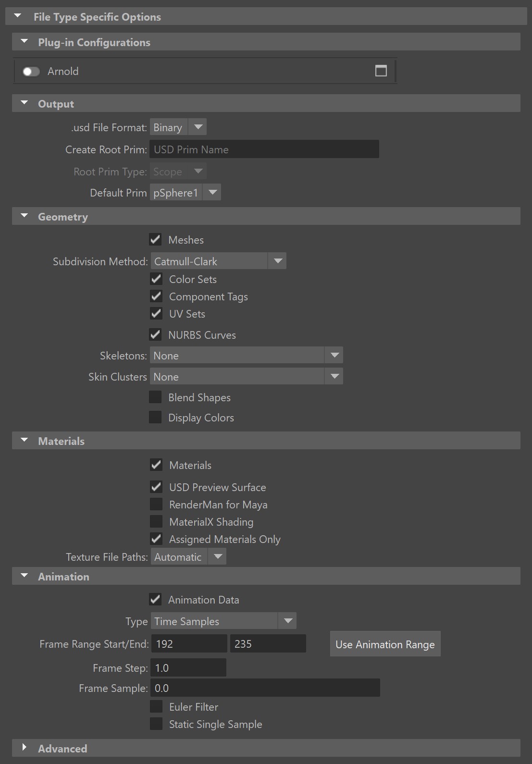Enable the MaterialX Shading checkbox
The width and height of the screenshot is (532, 764).
[x=156, y=521]
